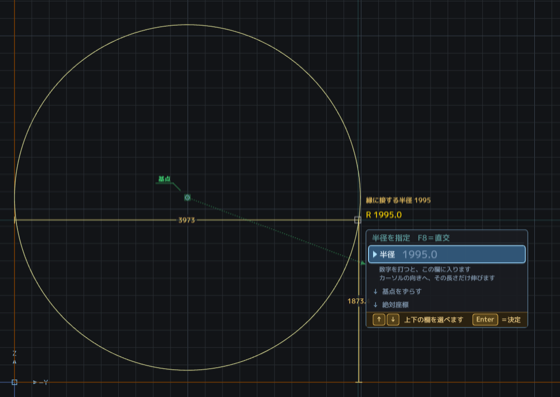Click the up arrow key button

379,320
